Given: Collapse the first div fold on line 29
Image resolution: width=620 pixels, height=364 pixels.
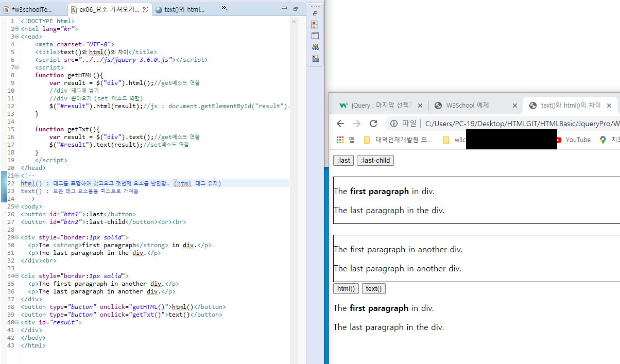Looking at the screenshot, I should click(18, 237).
